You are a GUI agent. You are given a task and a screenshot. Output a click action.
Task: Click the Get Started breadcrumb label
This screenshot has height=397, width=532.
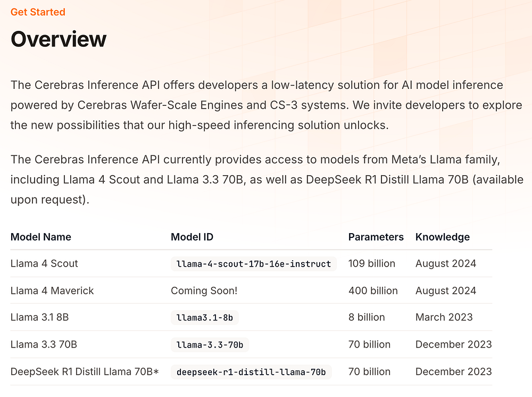coord(38,12)
